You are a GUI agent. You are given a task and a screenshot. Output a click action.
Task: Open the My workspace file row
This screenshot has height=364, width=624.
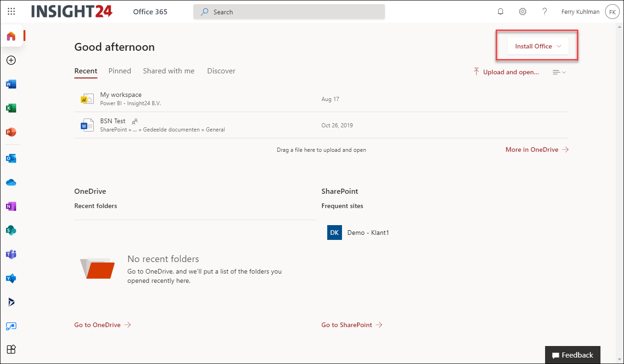pyautogui.click(x=321, y=99)
